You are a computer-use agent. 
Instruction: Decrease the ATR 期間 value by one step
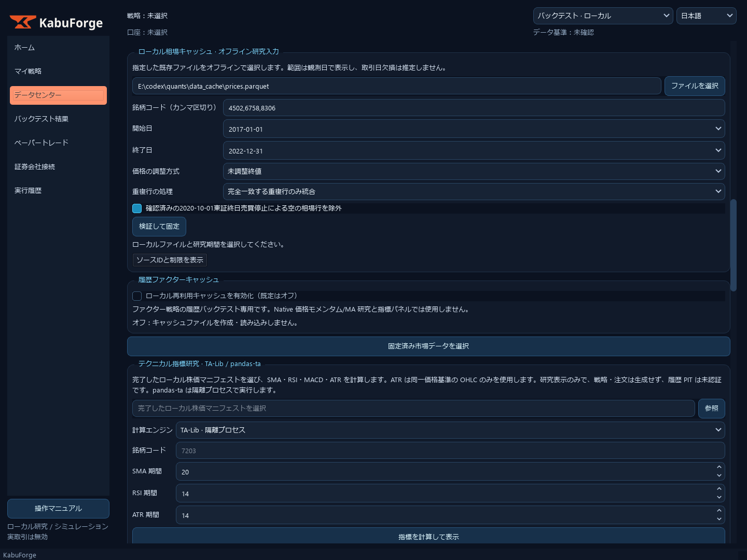(719, 519)
